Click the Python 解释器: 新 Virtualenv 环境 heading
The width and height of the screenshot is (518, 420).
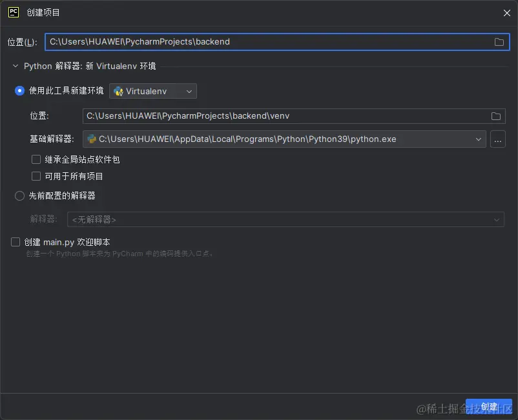pyautogui.click(x=90, y=66)
